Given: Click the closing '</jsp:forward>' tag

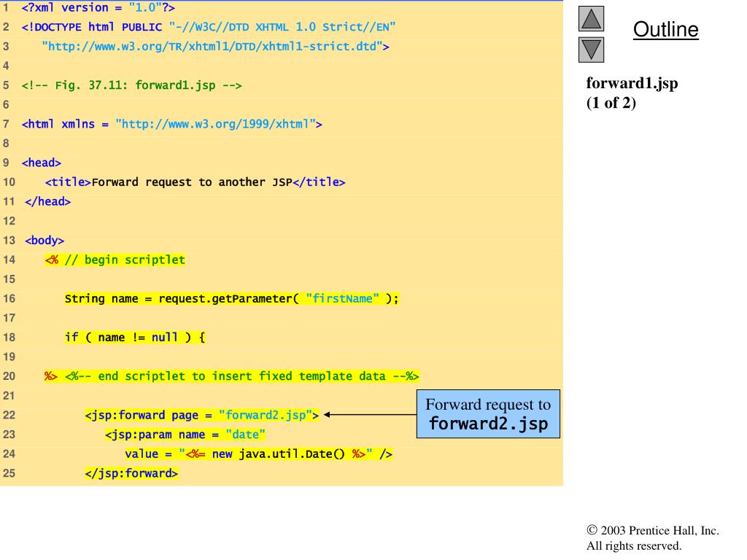Looking at the screenshot, I should pos(131,473).
